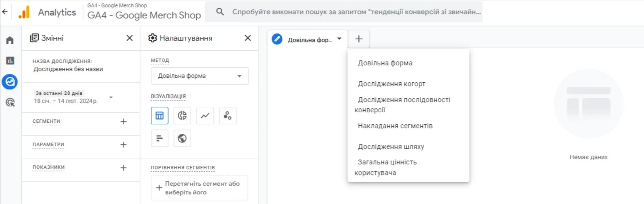Image resolution: width=644 pixels, height=204 pixels.
Task: Open the Метод dropdown Довільна форма
Action: click(200, 76)
